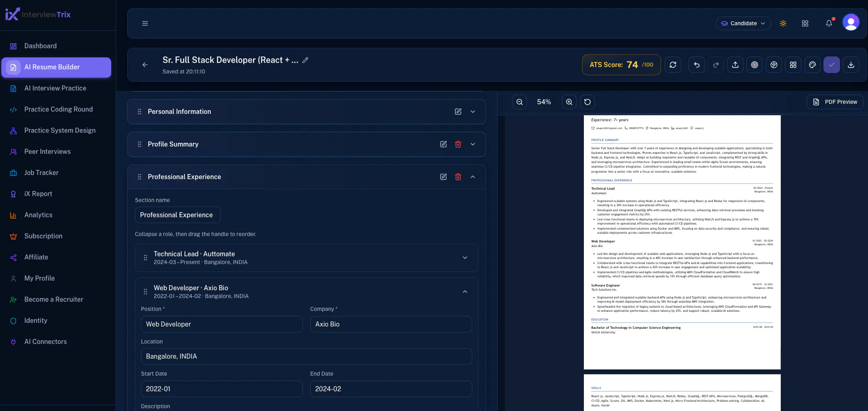Zoom in the resume preview
Image resolution: width=868 pixels, height=411 pixels.
click(569, 102)
